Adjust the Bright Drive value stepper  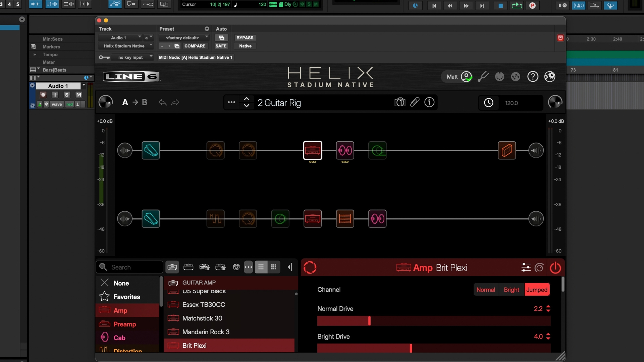tap(548, 336)
